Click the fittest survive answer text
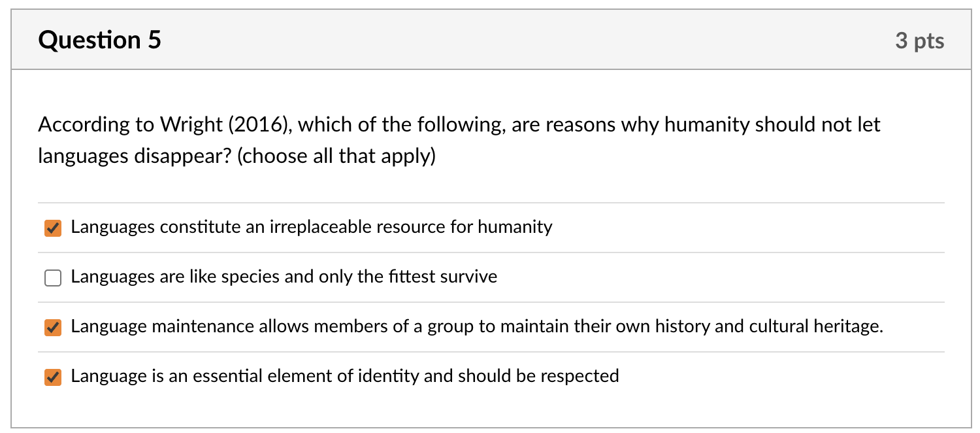This screenshot has height=433, width=980. point(284,277)
